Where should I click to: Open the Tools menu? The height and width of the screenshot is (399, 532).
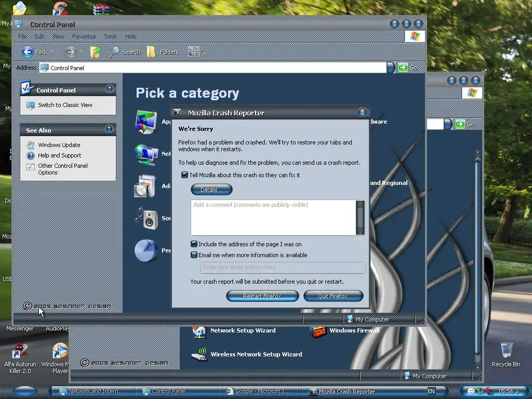point(110,36)
